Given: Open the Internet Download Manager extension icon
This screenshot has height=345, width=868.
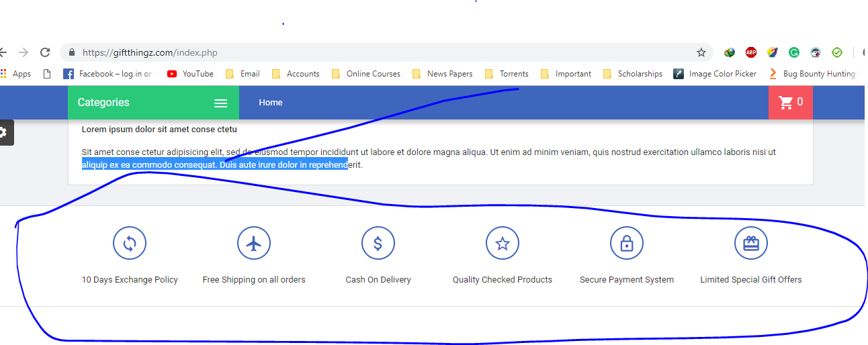Looking at the screenshot, I should pyautogui.click(x=730, y=52).
